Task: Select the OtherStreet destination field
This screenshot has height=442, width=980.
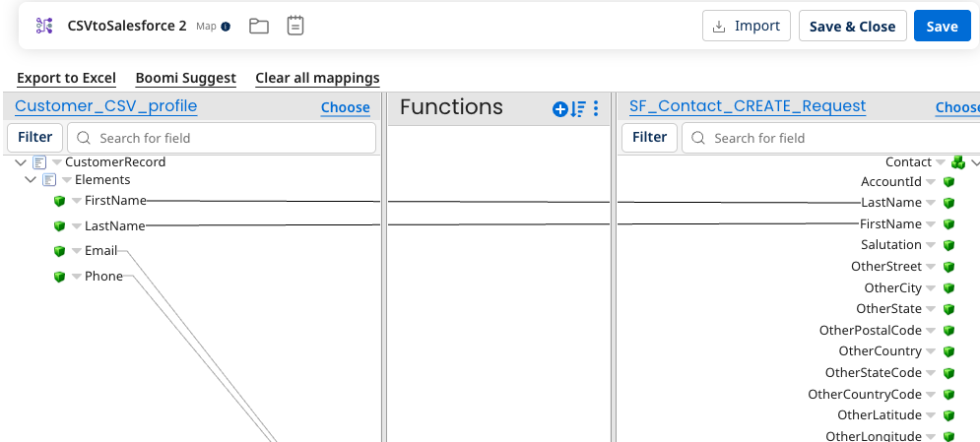Action: pos(886,267)
